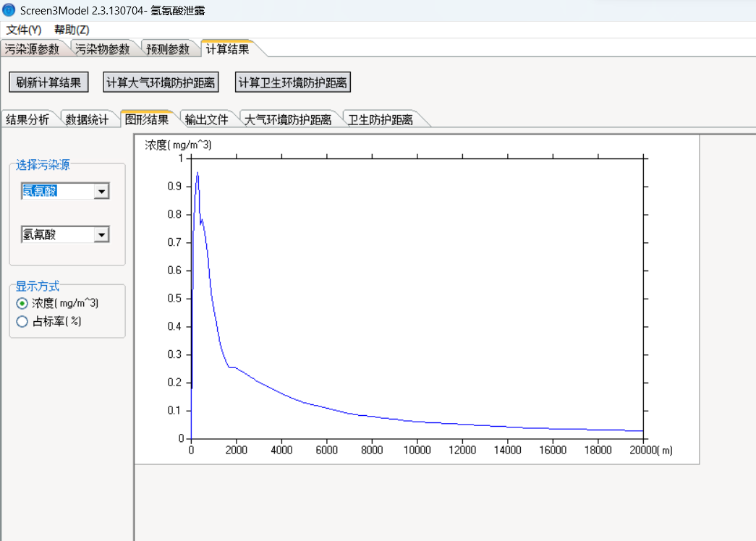This screenshot has width=756, height=541.
Task: Open the 输出文件 sub-tab
Action: coord(207,119)
